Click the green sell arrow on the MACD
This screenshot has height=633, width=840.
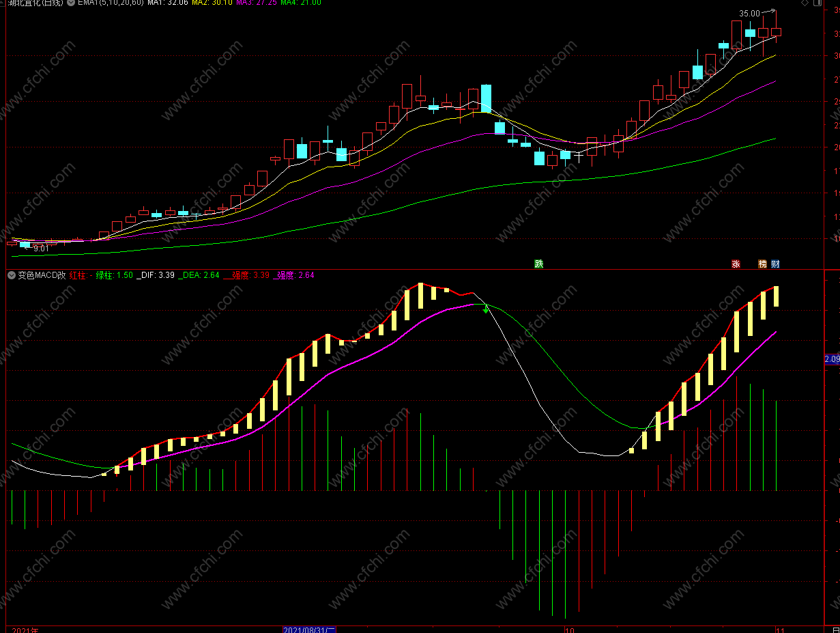tap(485, 310)
